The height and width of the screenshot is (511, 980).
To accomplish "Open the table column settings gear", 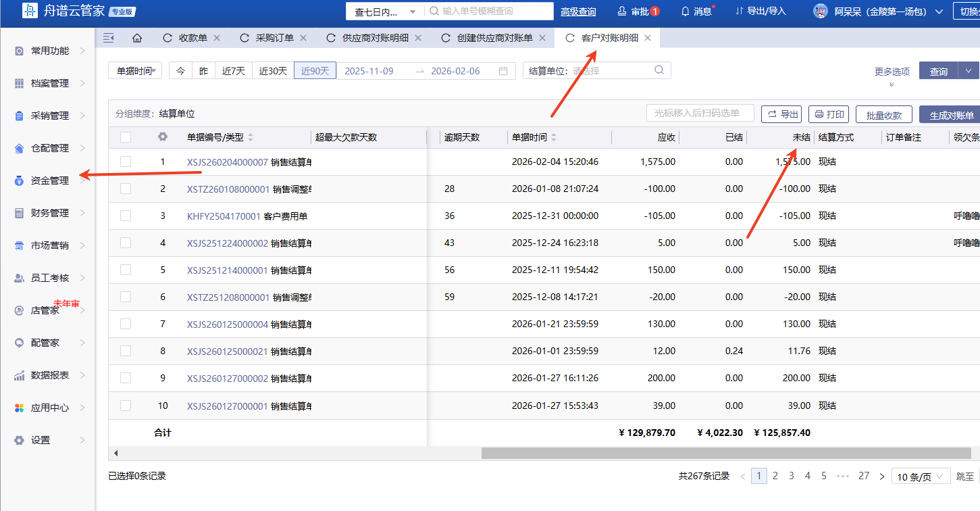I will [162, 137].
